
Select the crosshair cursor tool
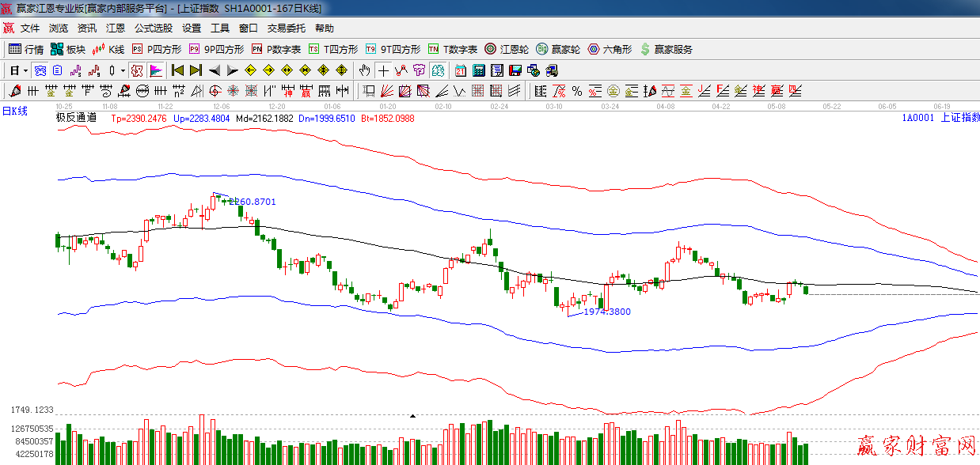[383, 70]
